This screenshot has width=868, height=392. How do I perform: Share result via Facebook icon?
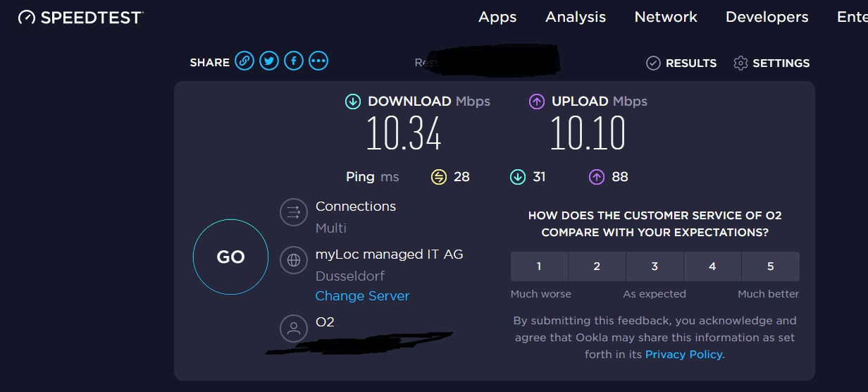(x=294, y=61)
